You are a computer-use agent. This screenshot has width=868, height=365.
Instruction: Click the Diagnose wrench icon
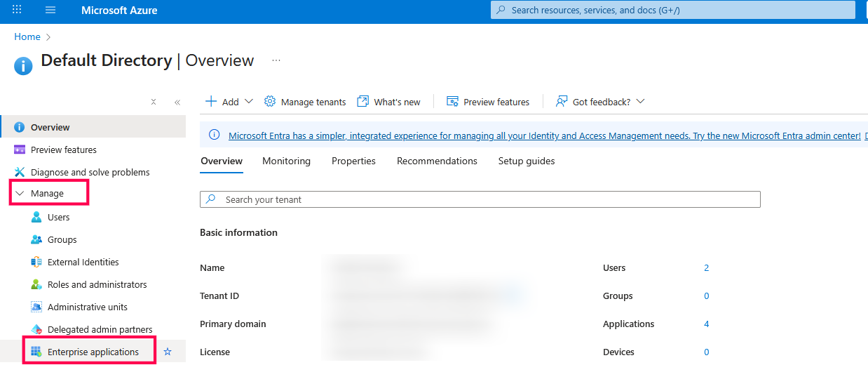(20, 172)
